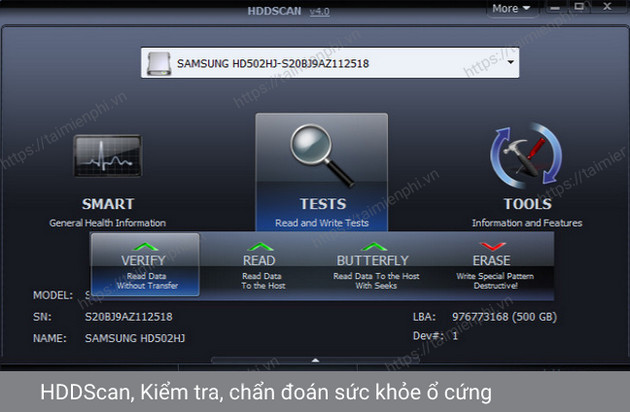Click 'Information and Features' text

click(527, 223)
